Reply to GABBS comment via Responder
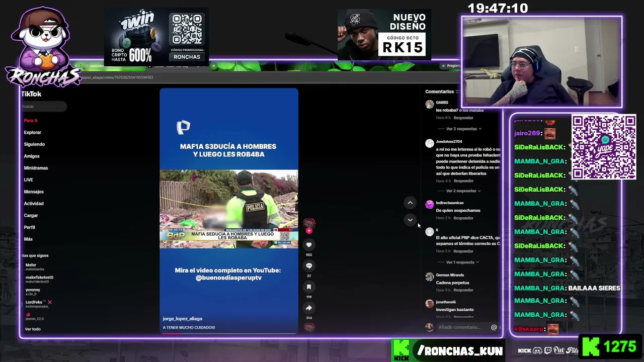The width and height of the screenshot is (644, 362). click(x=463, y=118)
